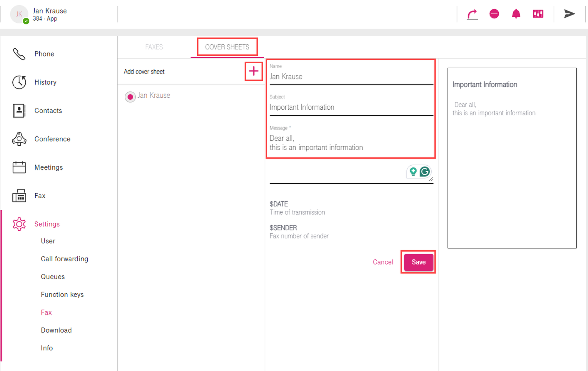Click the plus icon to add a cover sheet
The width and height of the screenshot is (588, 371).
coord(253,71)
